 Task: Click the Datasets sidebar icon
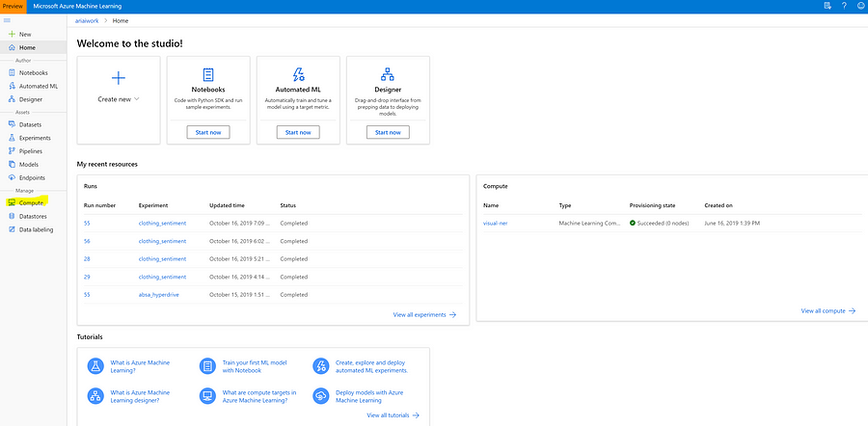(x=12, y=124)
